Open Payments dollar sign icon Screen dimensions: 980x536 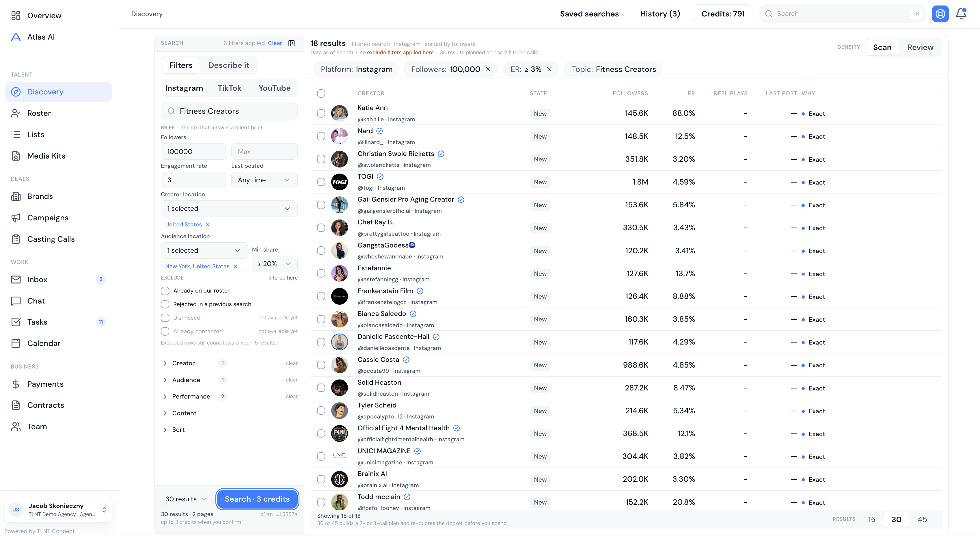16,384
